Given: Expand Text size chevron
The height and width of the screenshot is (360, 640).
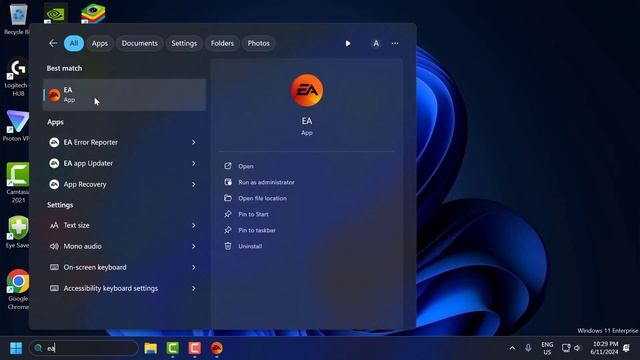Looking at the screenshot, I should click(194, 225).
